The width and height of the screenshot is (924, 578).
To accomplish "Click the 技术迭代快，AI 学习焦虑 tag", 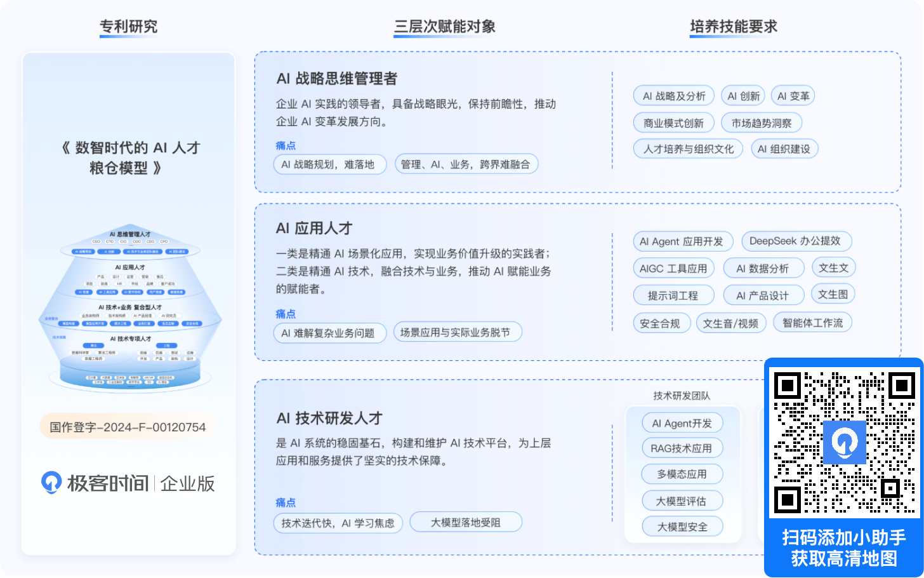I will 338,523.
